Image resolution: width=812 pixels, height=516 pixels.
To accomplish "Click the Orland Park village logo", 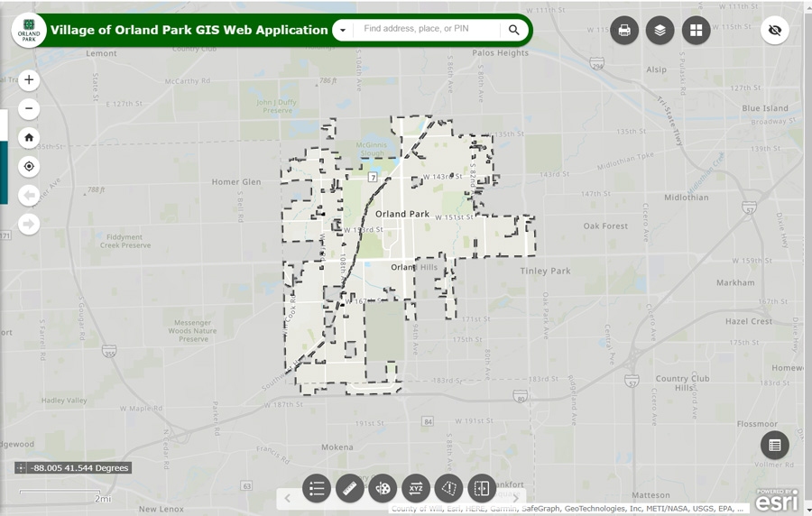I will (x=29, y=31).
